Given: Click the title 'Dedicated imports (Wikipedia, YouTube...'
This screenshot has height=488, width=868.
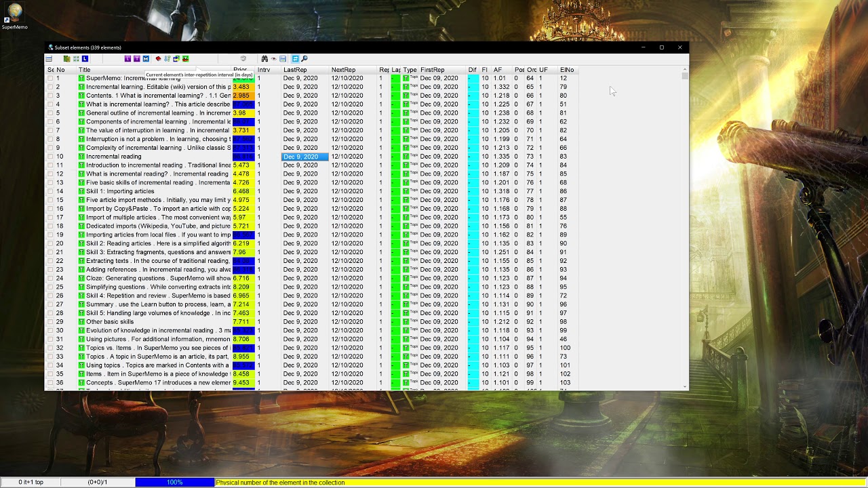Looking at the screenshot, I should coord(158,226).
